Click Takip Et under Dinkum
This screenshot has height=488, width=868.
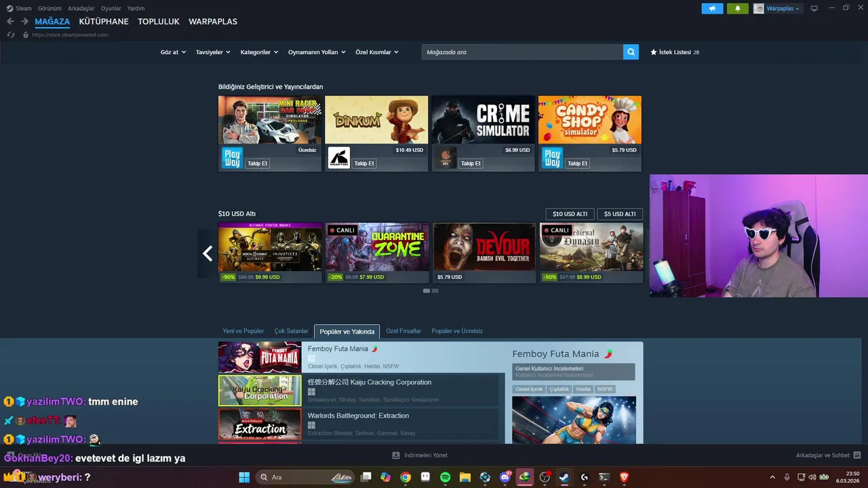pyautogui.click(x=364, y=163)
